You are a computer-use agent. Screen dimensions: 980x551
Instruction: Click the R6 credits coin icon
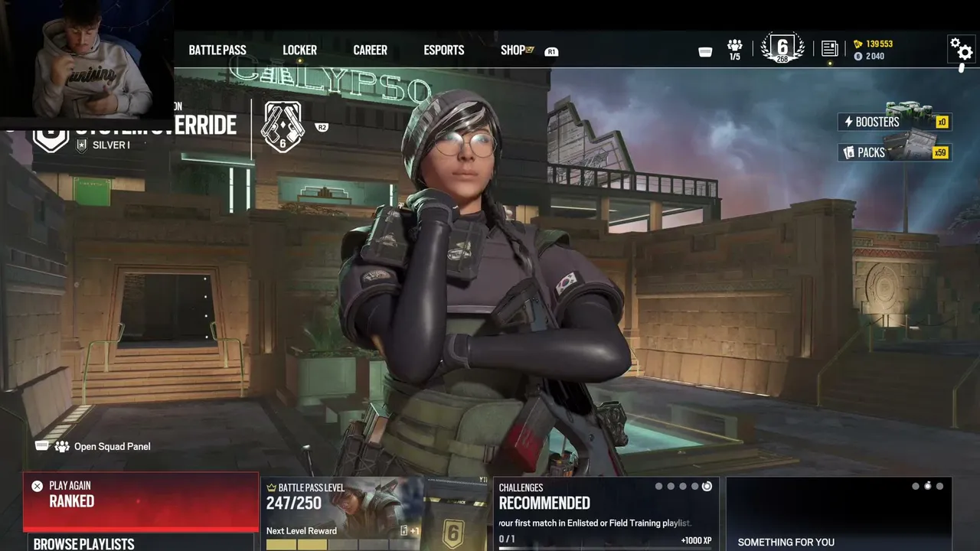coord(858,57)
